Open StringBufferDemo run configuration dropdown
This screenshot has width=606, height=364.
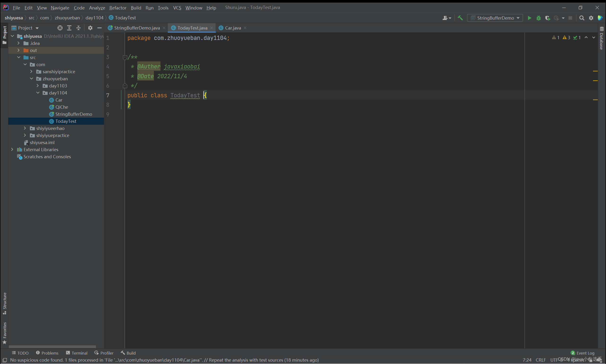pyautogui.click(x=495, y=18)
